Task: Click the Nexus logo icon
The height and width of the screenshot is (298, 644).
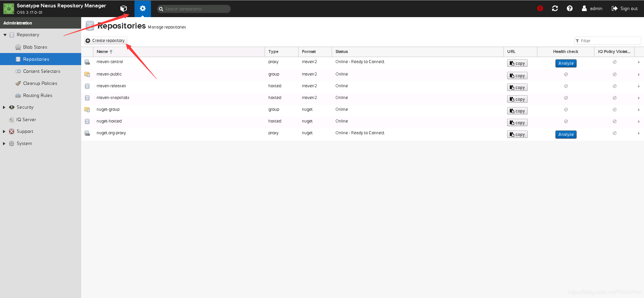Action: click(x=9, y=8)
